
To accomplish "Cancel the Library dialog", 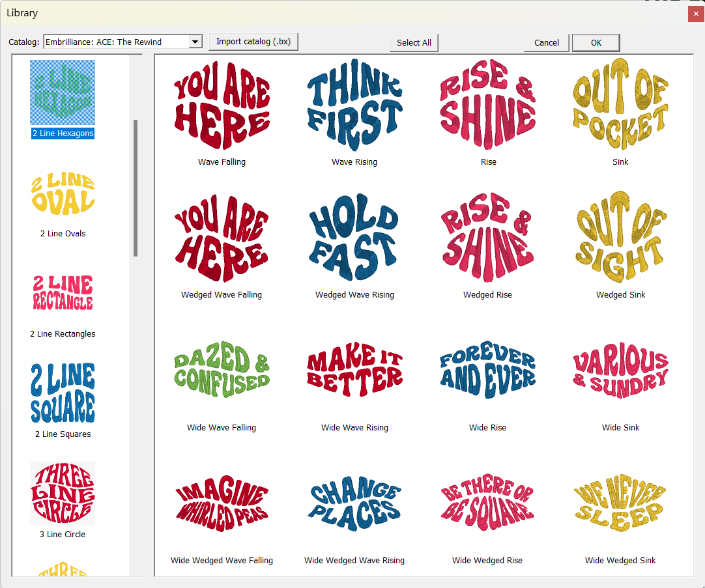I will point(546,42).
